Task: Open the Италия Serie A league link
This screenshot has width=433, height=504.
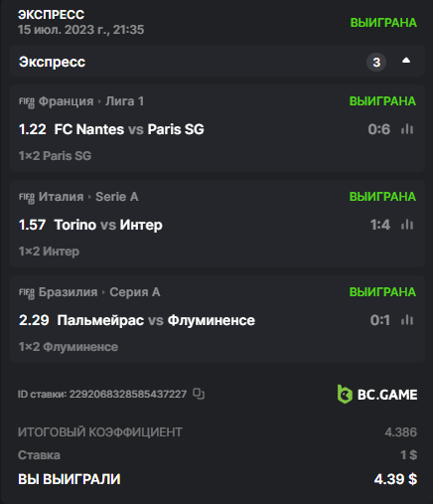Action: pyautogui.click(x=88, y=197)
